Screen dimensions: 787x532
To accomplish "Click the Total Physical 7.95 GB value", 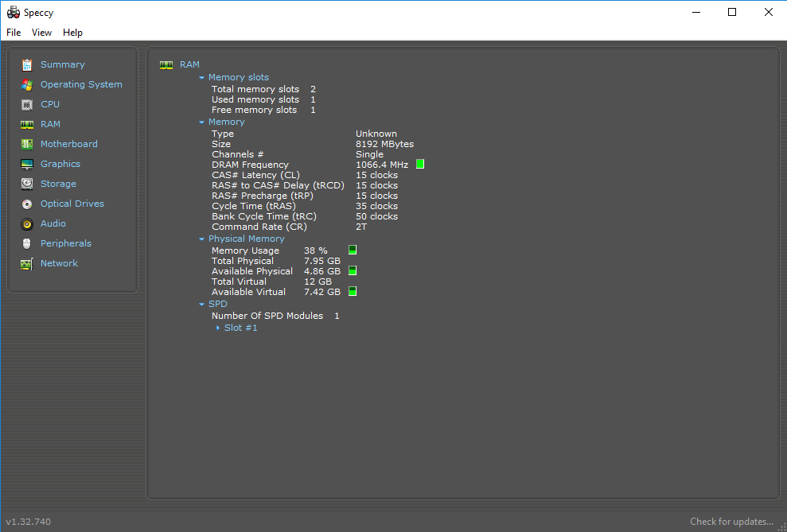I will pos(322,261).
